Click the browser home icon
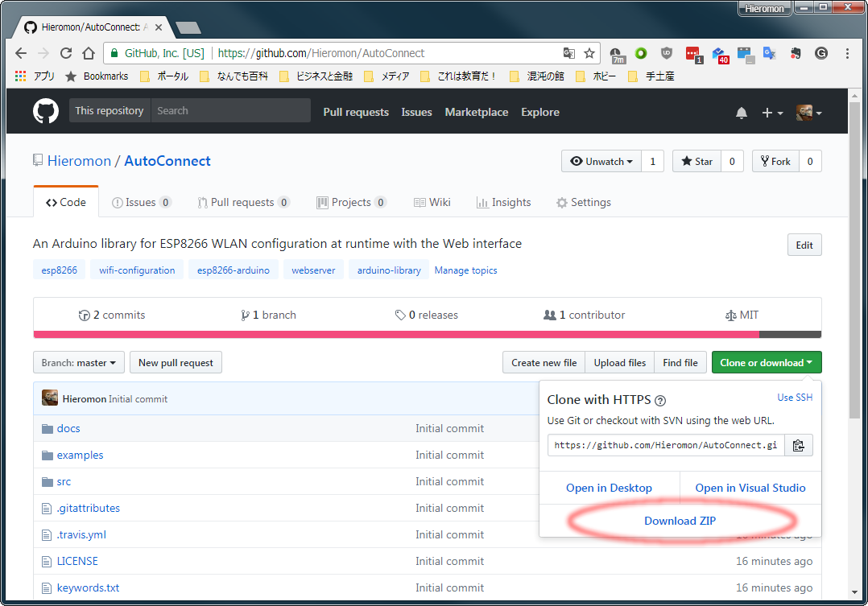 (89, 53)
